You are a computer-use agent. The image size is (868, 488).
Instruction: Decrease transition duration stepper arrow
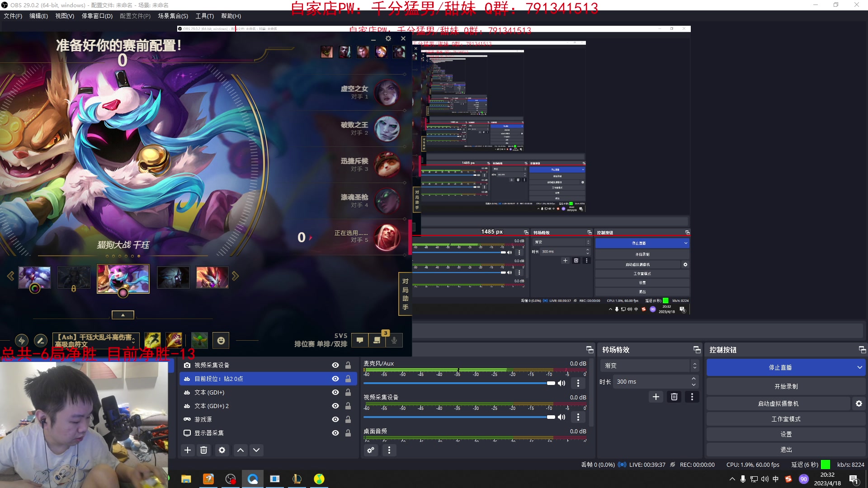pos(693,385)
